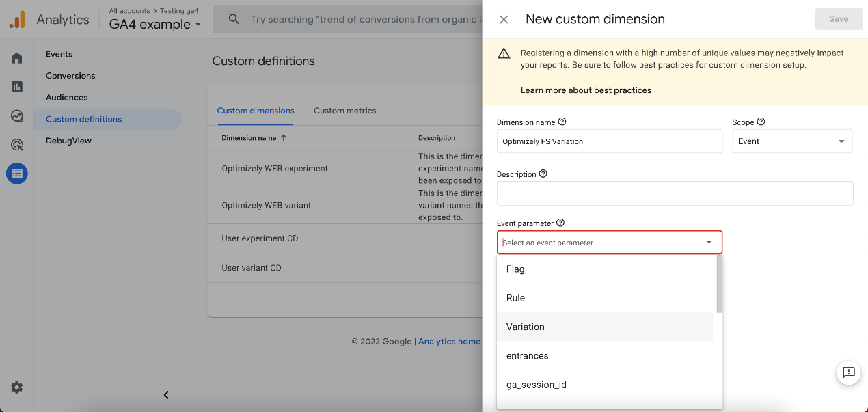The image size is (868, 412).
Task: Close the New custom dimension panel
Action: tap(504, 19)
